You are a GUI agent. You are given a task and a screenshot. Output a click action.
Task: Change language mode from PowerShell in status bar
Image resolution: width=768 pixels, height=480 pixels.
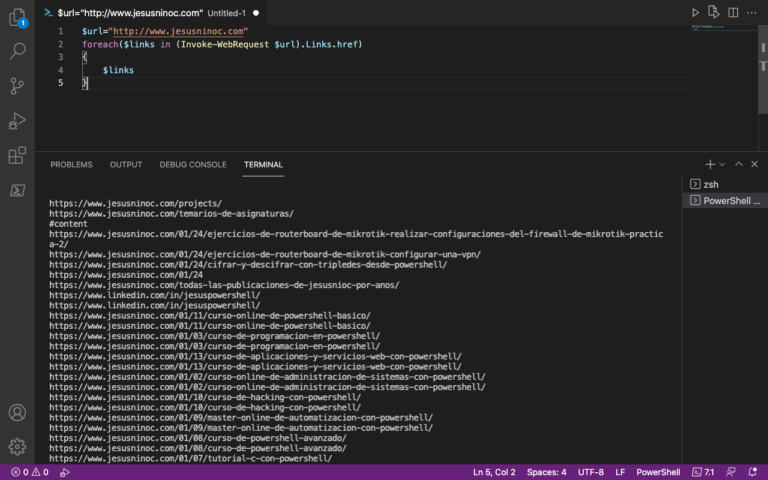tap(658, 472)
